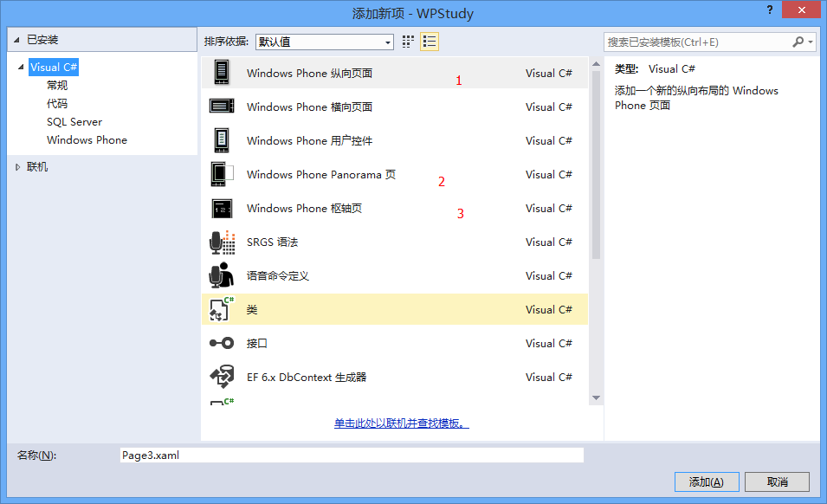Select the SQL Server category
The height and width of the screenshot is (504, 827).
click(x=74, y=122)
